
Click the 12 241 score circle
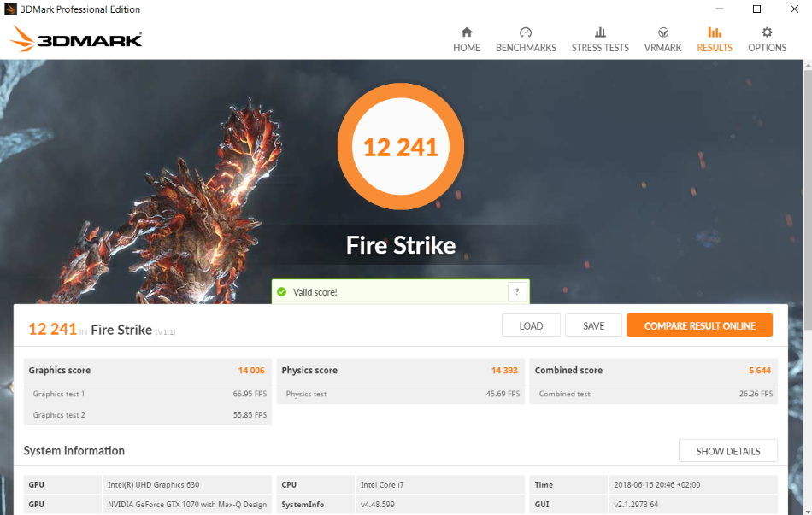coord(400,147)
